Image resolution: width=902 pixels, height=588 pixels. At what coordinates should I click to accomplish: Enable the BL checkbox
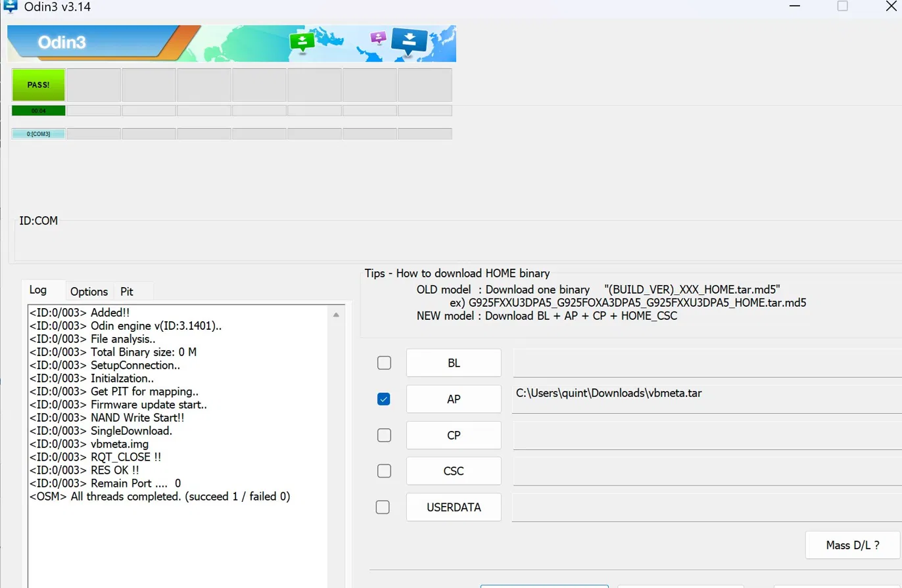(384, 363)
